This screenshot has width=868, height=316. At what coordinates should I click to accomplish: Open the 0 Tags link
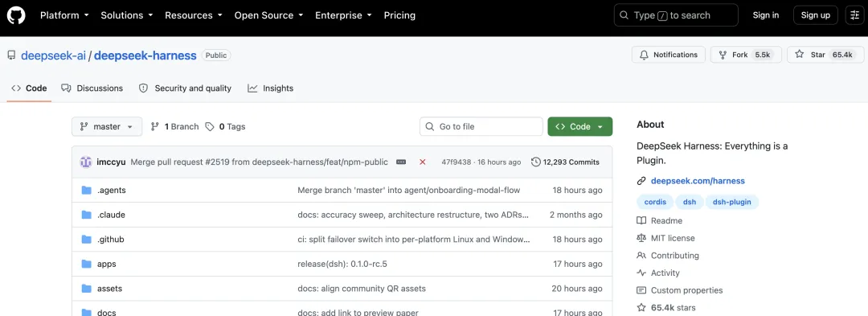click(x=226, y=127)
